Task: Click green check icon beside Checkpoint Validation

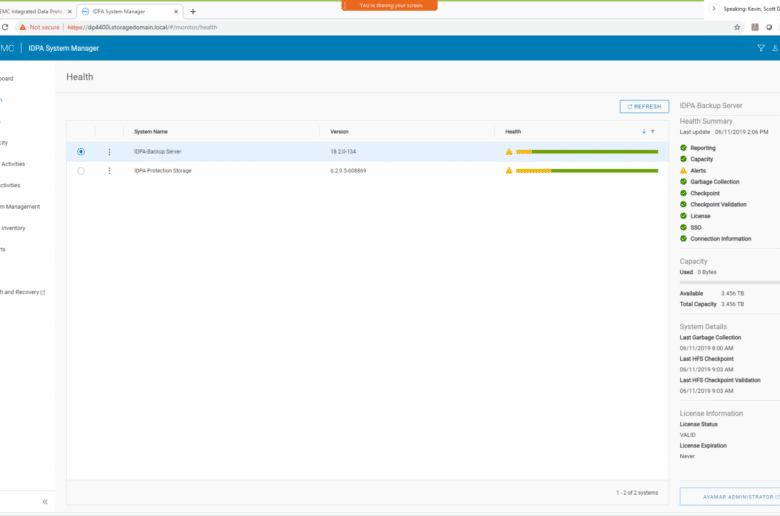Action: pyautogui.click(x=683, y=204)
